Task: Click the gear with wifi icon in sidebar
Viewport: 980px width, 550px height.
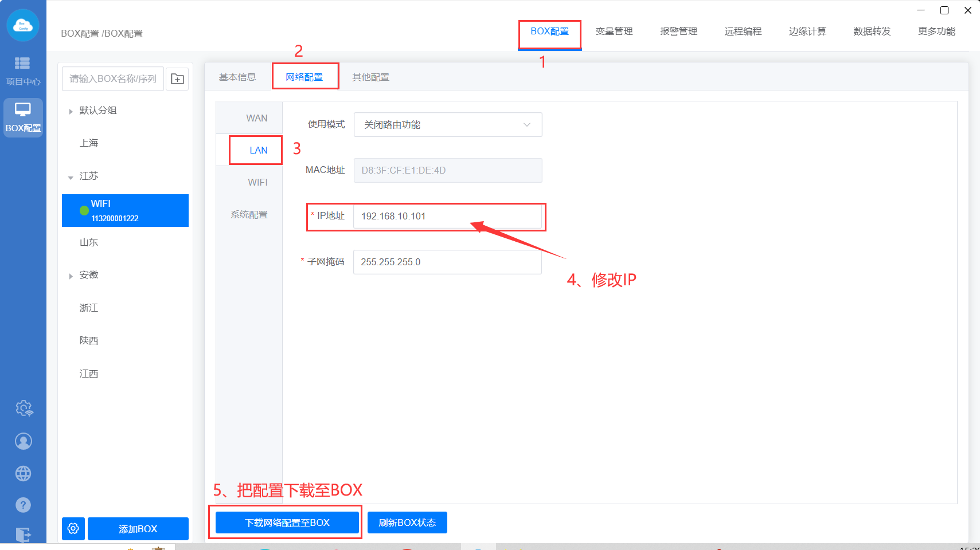Action: coord(24,408)
